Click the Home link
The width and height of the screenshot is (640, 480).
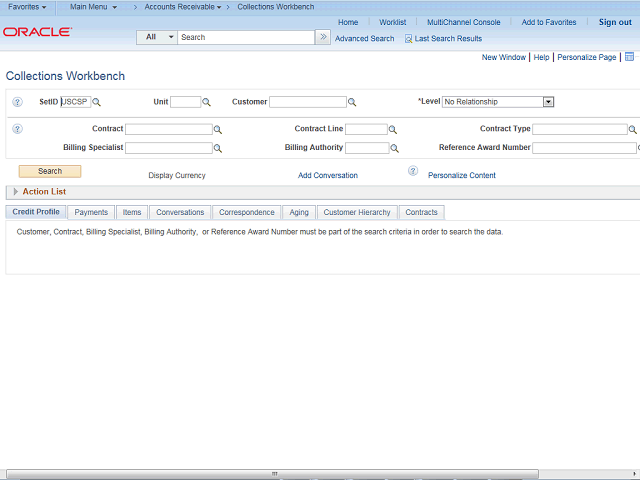point(348,22)
